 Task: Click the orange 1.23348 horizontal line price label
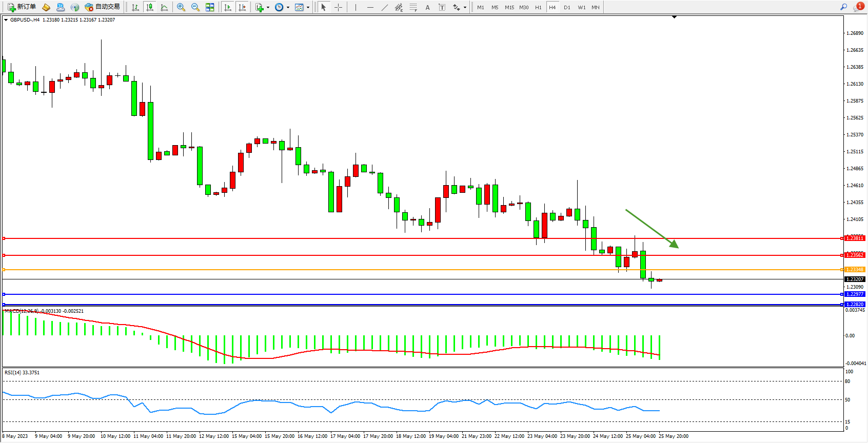(855, 270)
